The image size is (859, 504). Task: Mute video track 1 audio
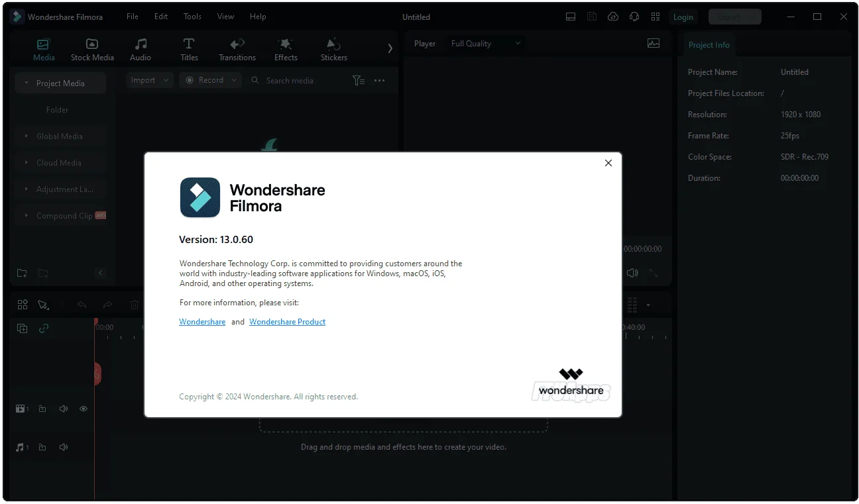tap(64, 409)
